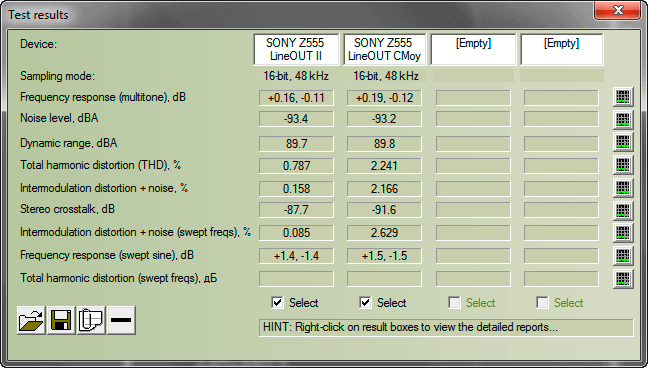This screenshot has height=368, width=648.
Task: Open graph for Frequency response (multitone) row
Action: (623, 98)
